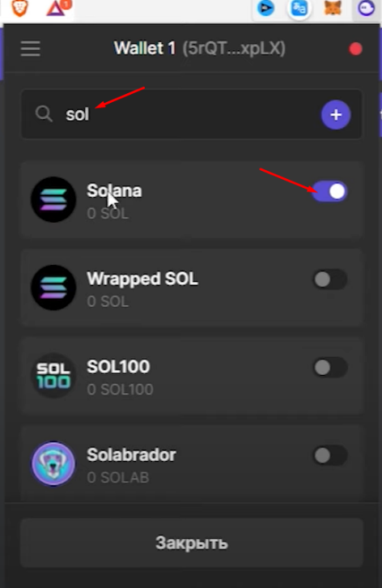382x588 pixels.
Task: Open the hamburger menu
Action: (x=31, y=49)
